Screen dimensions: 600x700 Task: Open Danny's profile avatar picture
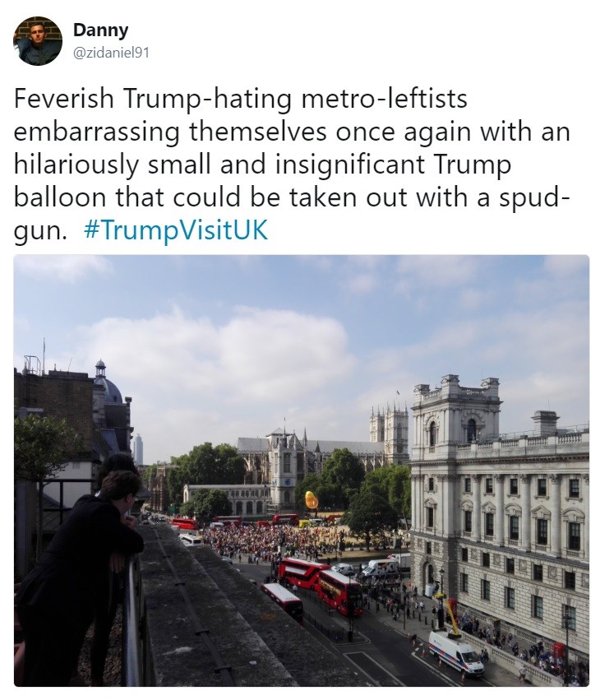38,41
